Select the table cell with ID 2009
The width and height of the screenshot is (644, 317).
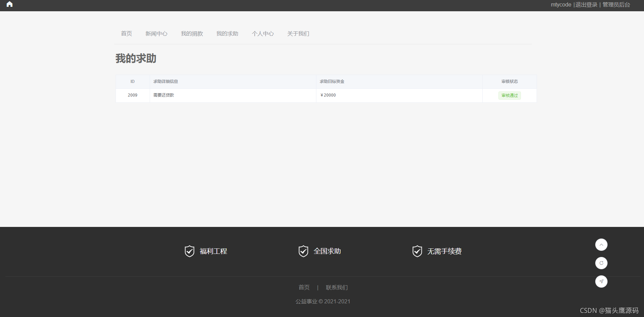133,95
